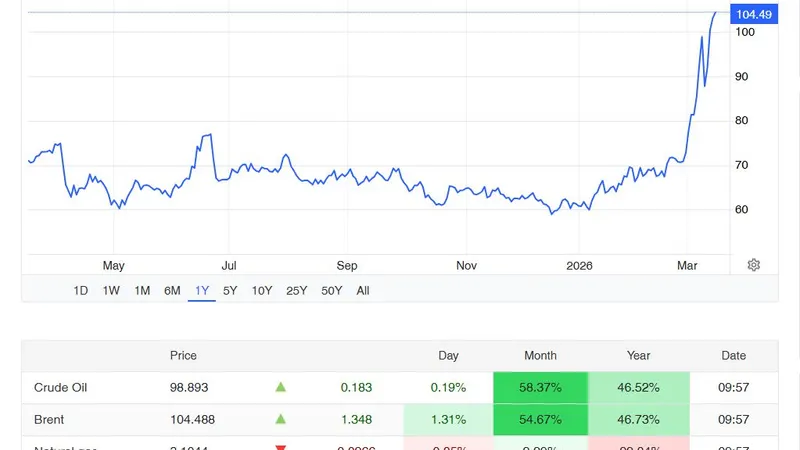Click the 100 y-axis label
This screenshot has height=450, width=800.
(745, 32)
